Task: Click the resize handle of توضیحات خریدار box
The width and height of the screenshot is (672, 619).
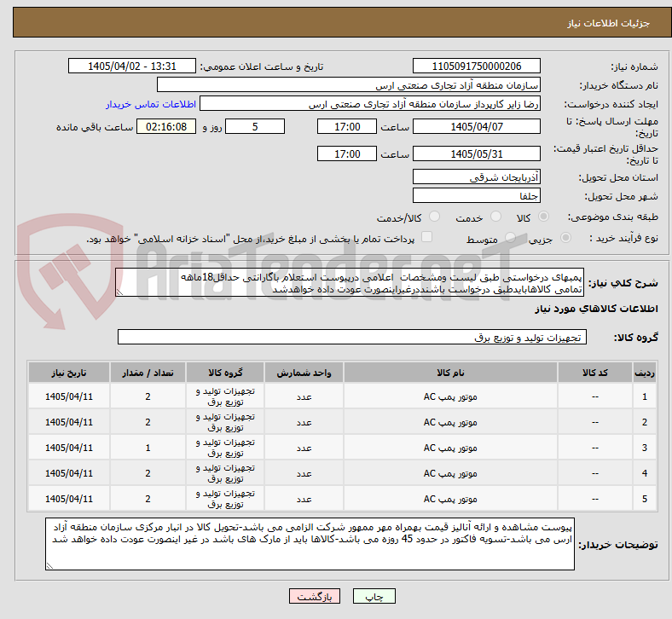Action: click(49, 565)
